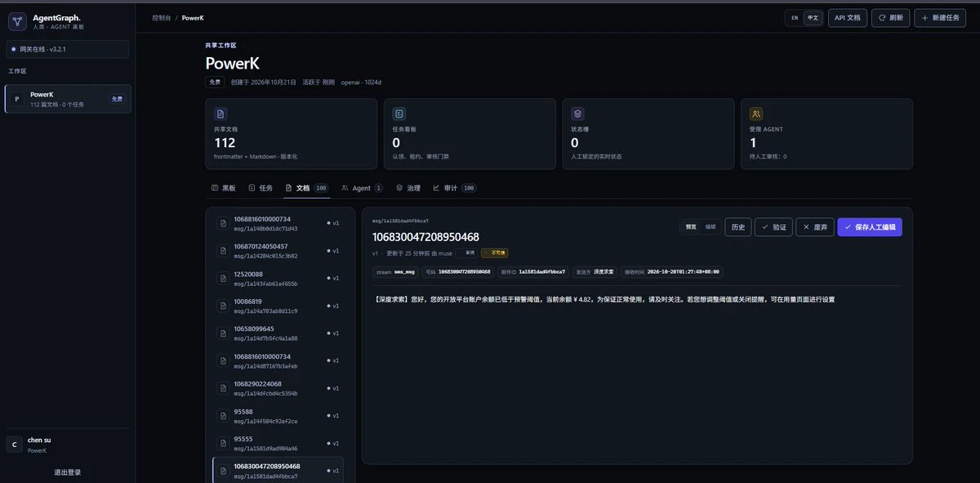Go to 控制台 breadcrumb

[x=162, y=17]
